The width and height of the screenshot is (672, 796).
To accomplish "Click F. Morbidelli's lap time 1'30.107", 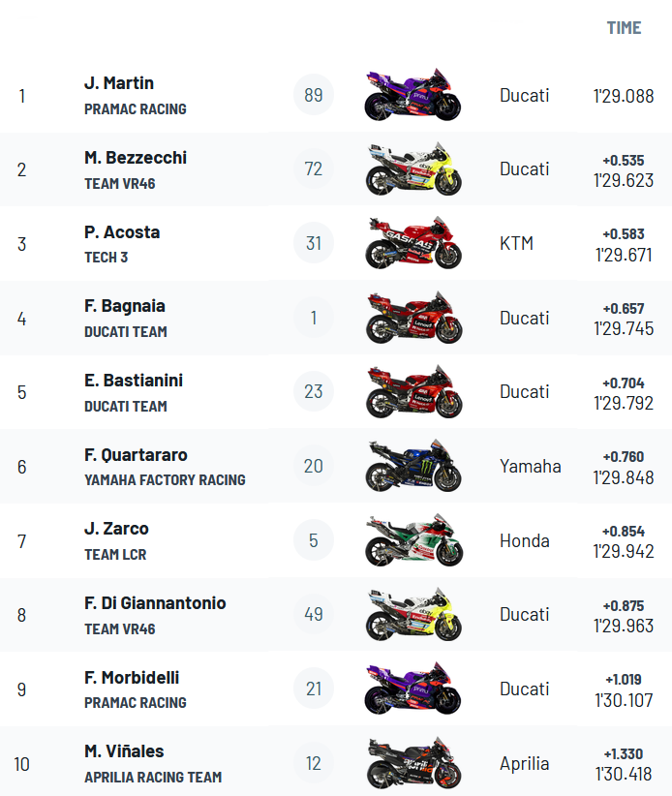I will click(624, 700).
